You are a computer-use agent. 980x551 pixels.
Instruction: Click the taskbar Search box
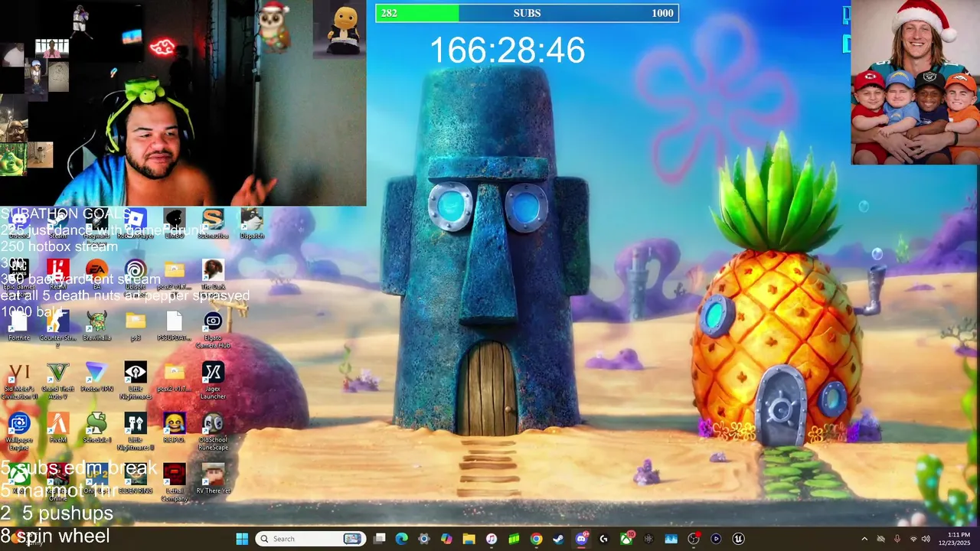[x=309, y=539]
